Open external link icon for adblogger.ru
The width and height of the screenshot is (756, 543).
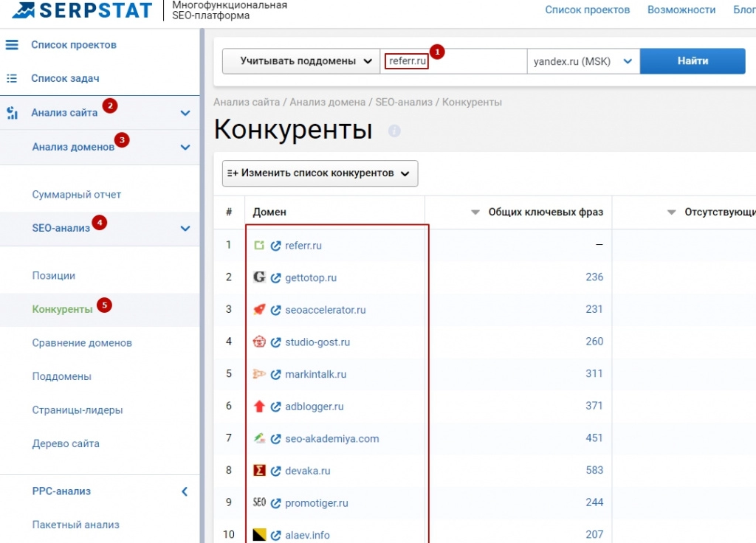[x=276, y=407]
